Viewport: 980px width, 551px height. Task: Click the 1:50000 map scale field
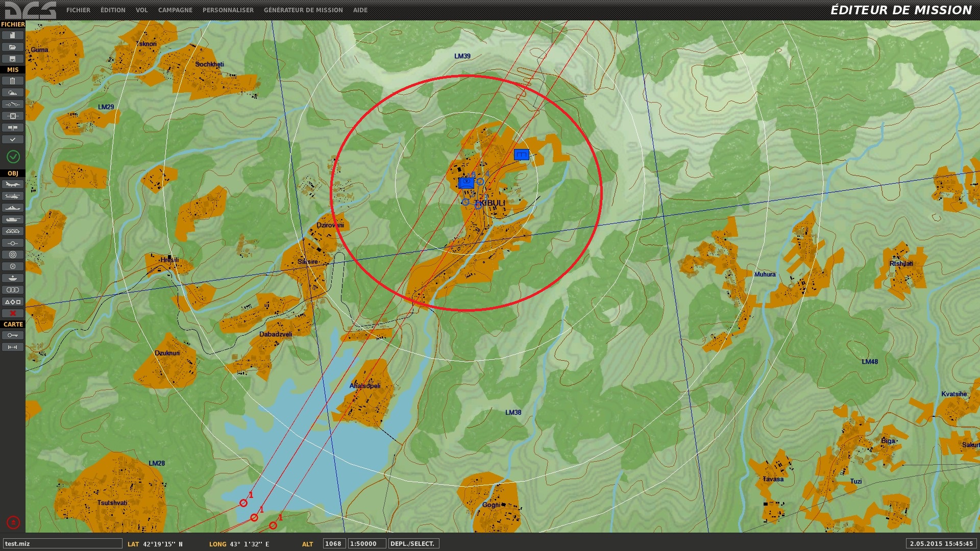point(366,544)
